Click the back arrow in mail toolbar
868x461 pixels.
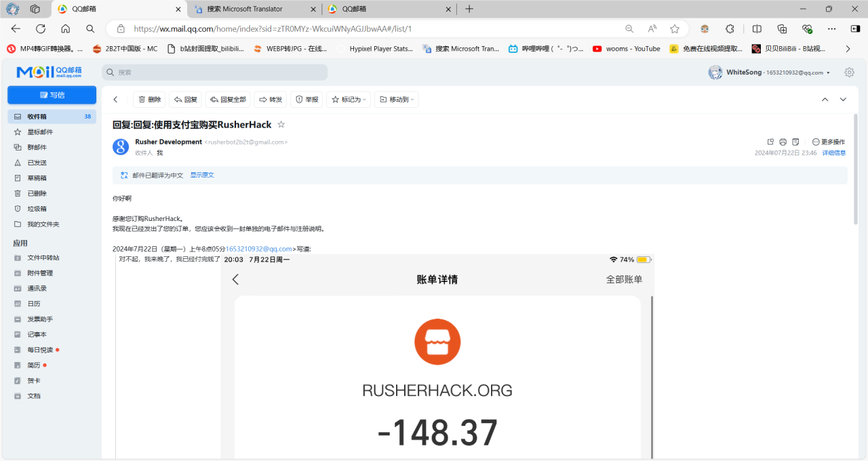[115, 100]
